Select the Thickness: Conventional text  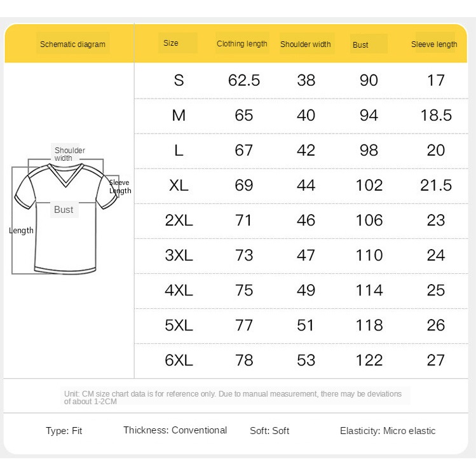(x=175, y=430)
